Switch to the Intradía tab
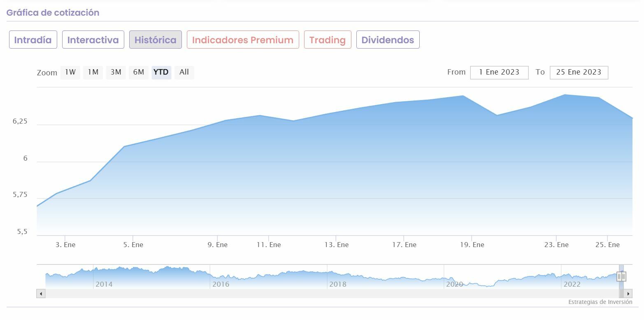This screenshot has height=320, width=644. pos(33,40)
